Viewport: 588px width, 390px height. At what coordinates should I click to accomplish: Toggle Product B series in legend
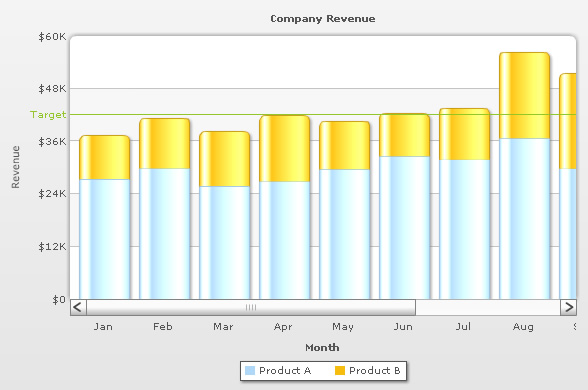pyautogui.click(x=368, y=370)
